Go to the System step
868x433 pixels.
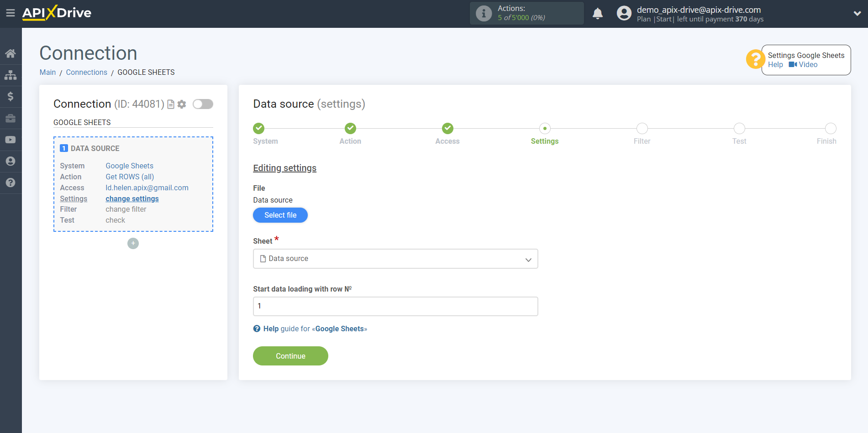pos(259,128)
